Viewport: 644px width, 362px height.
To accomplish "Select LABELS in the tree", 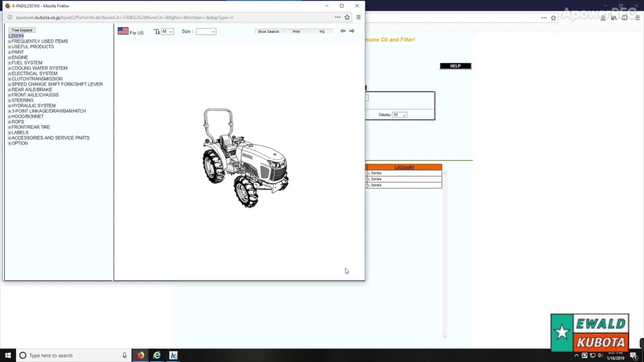I will tap(20, 133).
